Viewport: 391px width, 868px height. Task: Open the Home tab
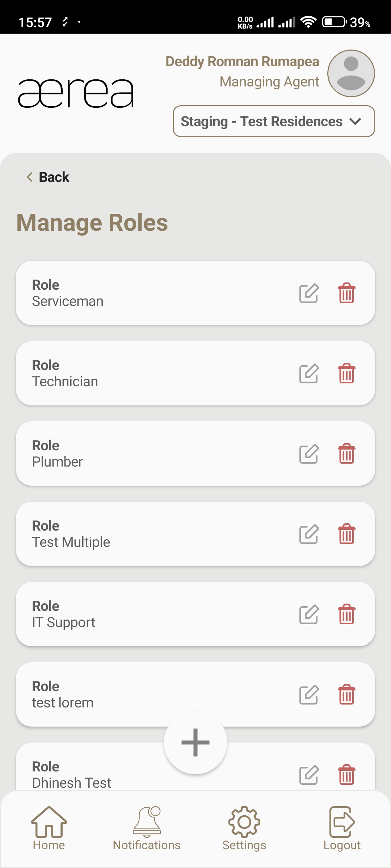tap(49, 829)
